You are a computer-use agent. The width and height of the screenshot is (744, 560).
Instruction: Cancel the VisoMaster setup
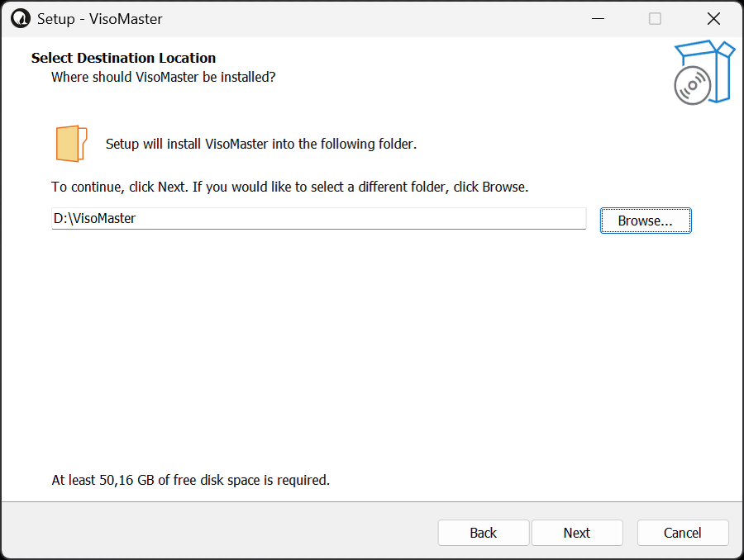point(682,533)
